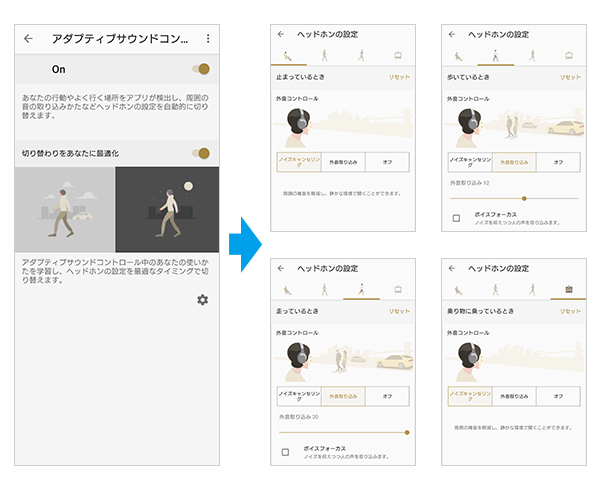Open settings gear on Adaptive Sound Control screen

tap(202, 300)
